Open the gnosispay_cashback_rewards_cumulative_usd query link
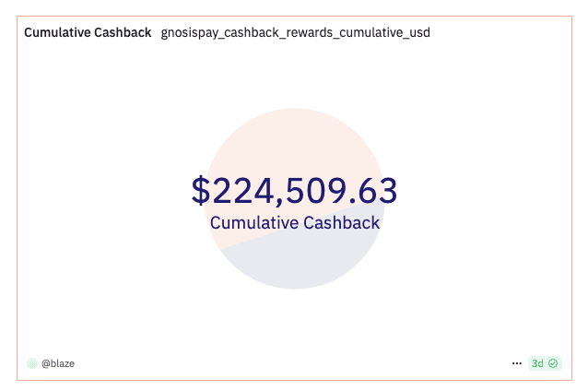 point(295,32)
